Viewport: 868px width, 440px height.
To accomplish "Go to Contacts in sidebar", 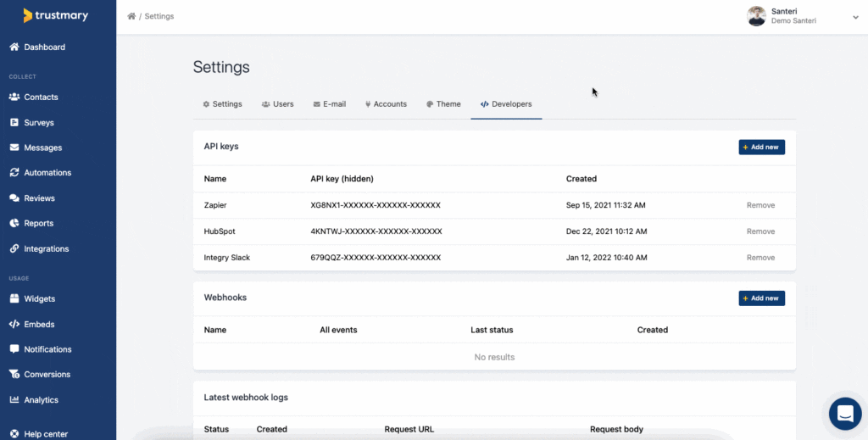I will point(41,97).
